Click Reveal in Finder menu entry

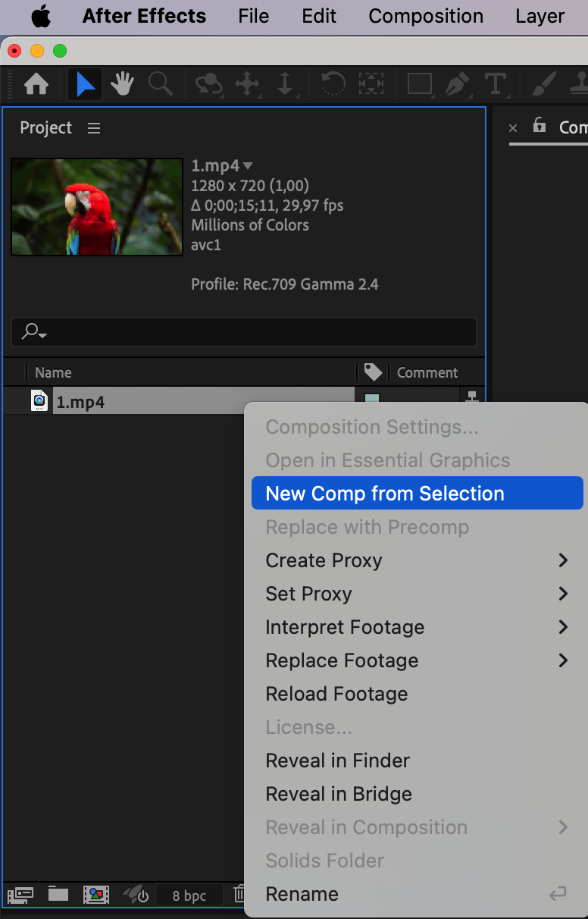pos(338,761)
